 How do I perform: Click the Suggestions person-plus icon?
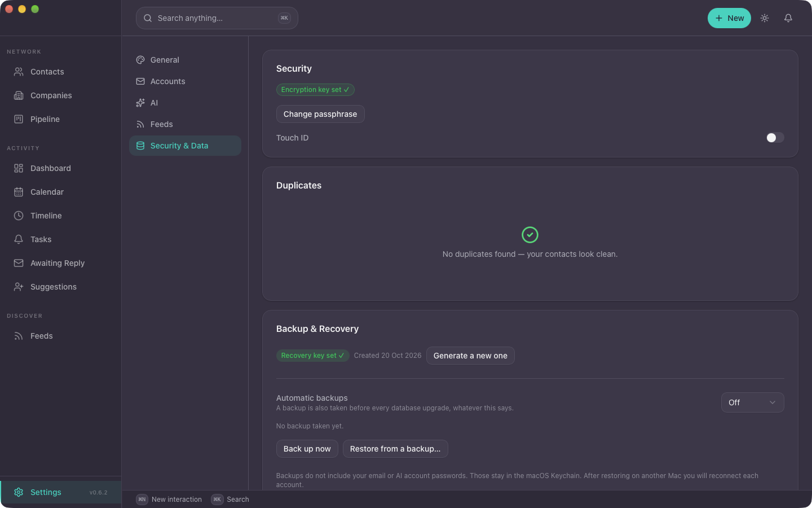point(19,287)
